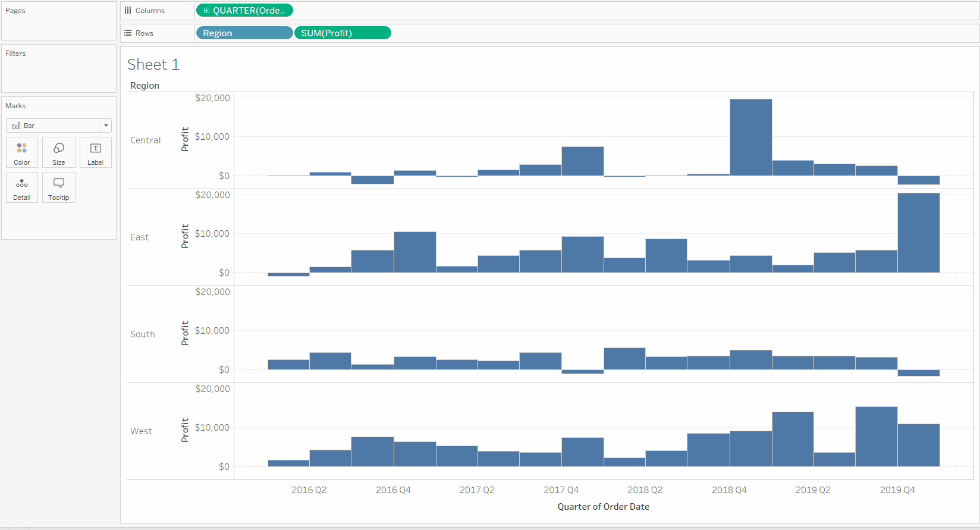
Task: Open the Size marks card button
Action: 59,152
